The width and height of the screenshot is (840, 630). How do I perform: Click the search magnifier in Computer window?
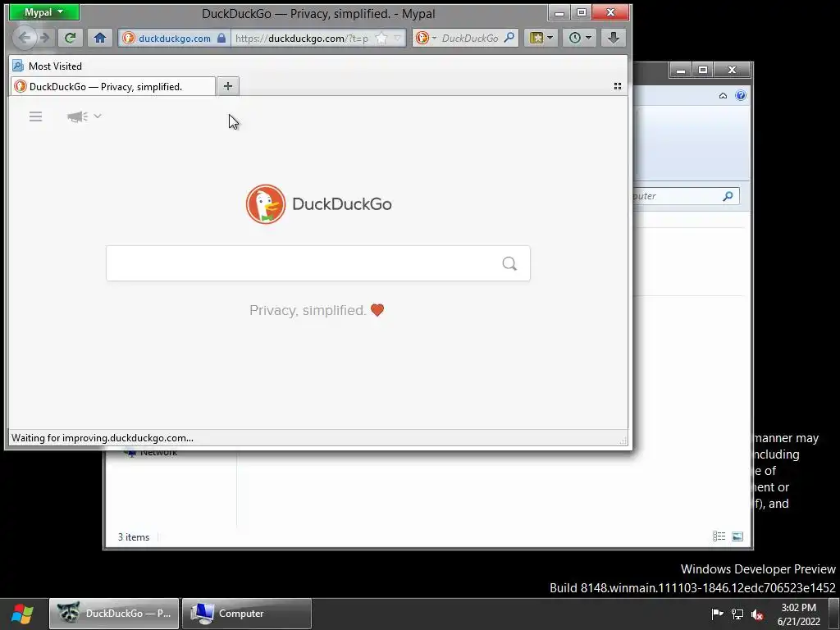click(x=728, y=196)
